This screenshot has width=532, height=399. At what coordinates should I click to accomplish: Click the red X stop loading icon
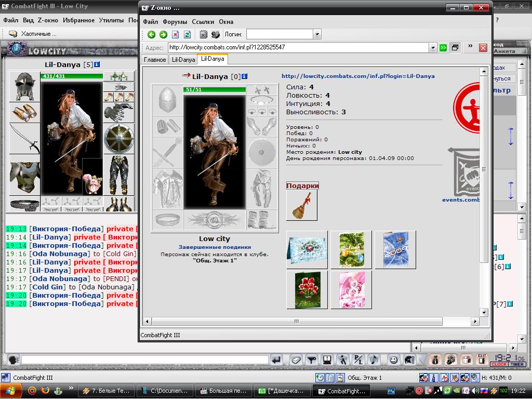[x=175, y=34]
